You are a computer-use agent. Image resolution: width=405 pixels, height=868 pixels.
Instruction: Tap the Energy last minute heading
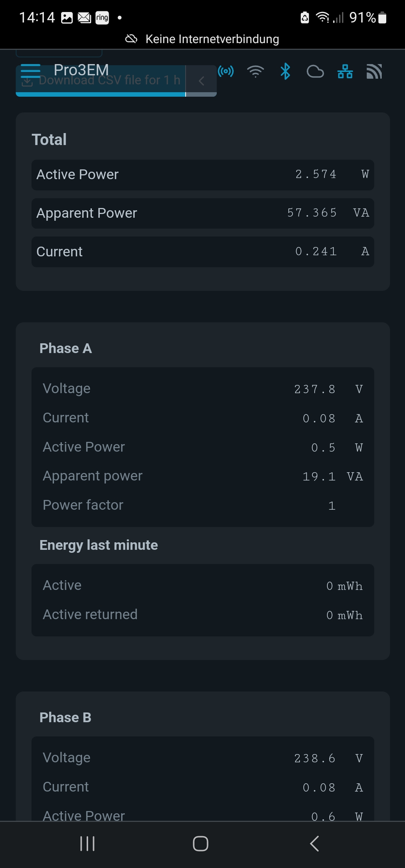click(99, 545)
